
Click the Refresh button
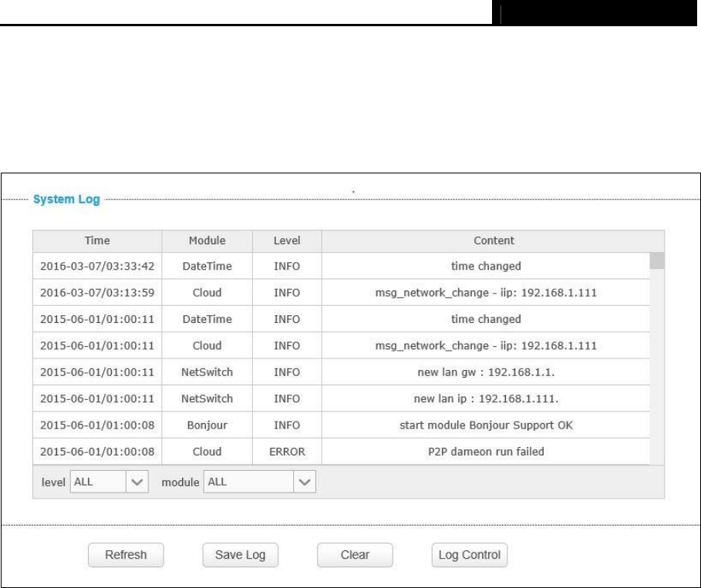[x=126, y=555]
